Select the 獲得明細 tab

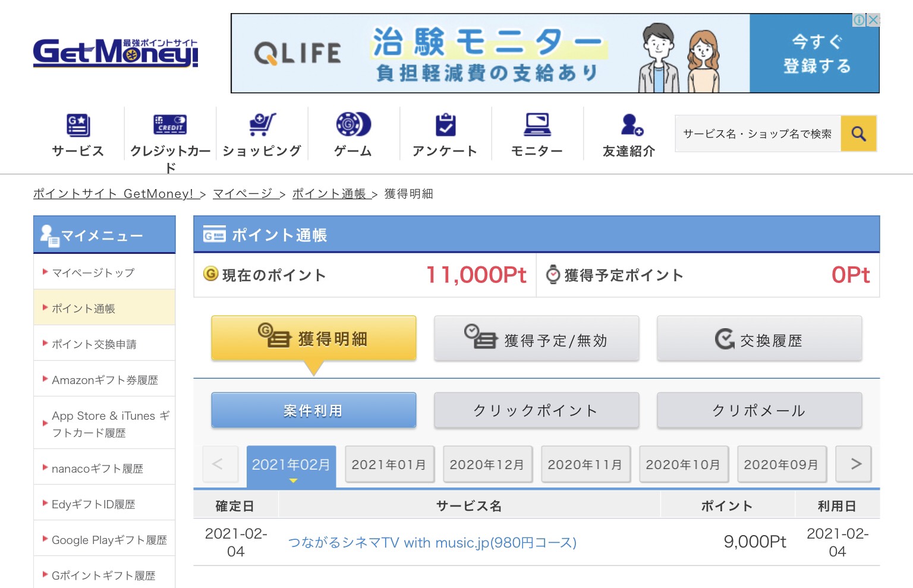(x=314, y=338)
